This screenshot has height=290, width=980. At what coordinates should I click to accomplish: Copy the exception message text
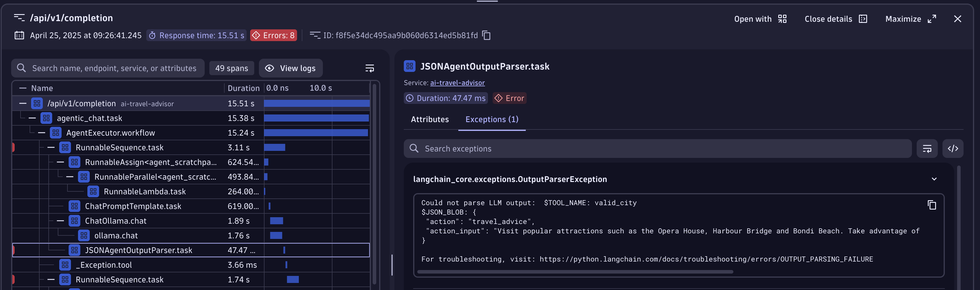(931, 205)
